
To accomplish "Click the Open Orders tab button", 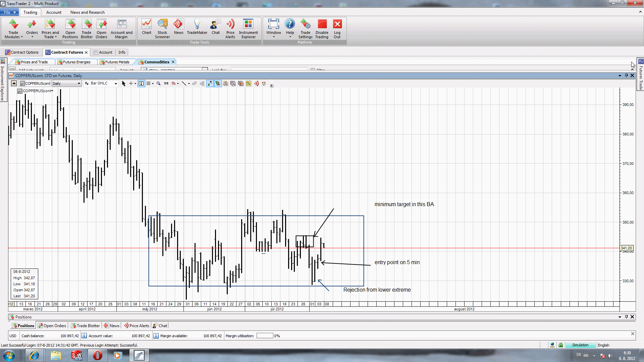I will coord(52,325).
